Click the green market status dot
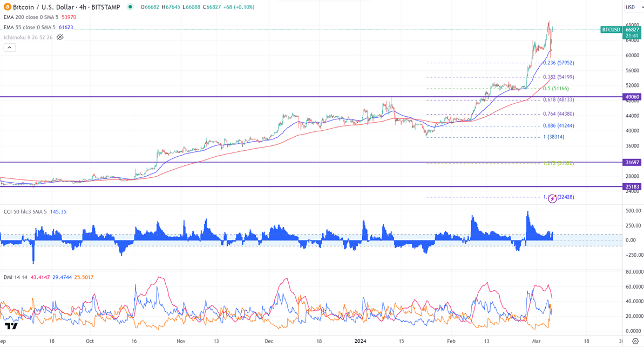The image size is (644, 347). point(130,7)
